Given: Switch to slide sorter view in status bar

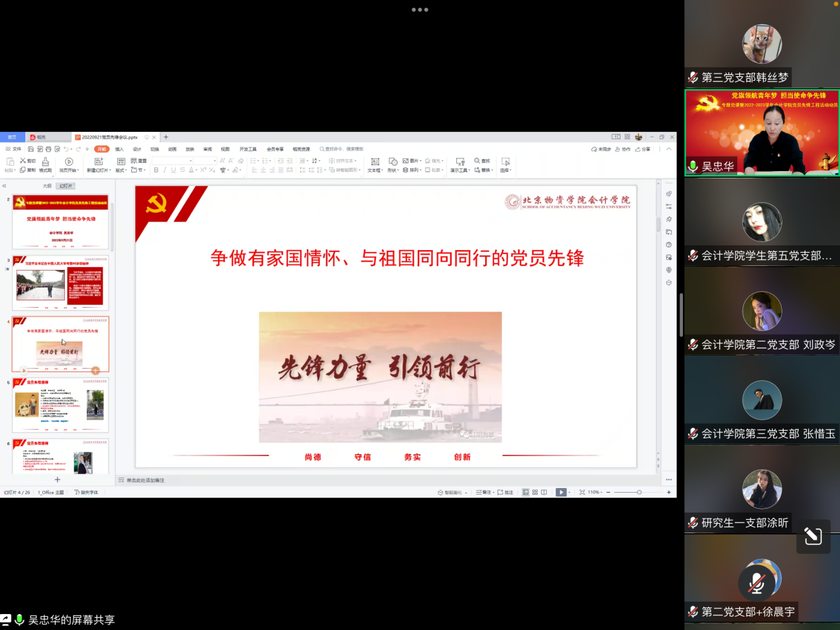Looking at the screenshot, I should (x=535, y=492).
